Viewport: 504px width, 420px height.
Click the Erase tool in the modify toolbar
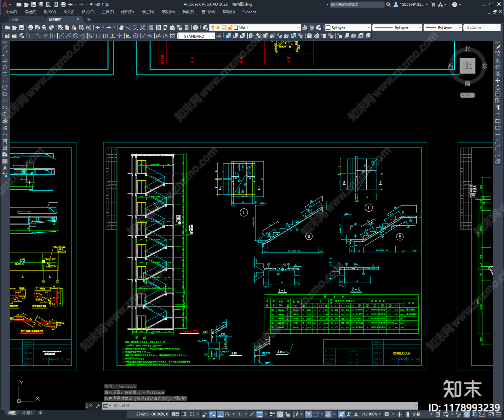click(x=498, y=47)
